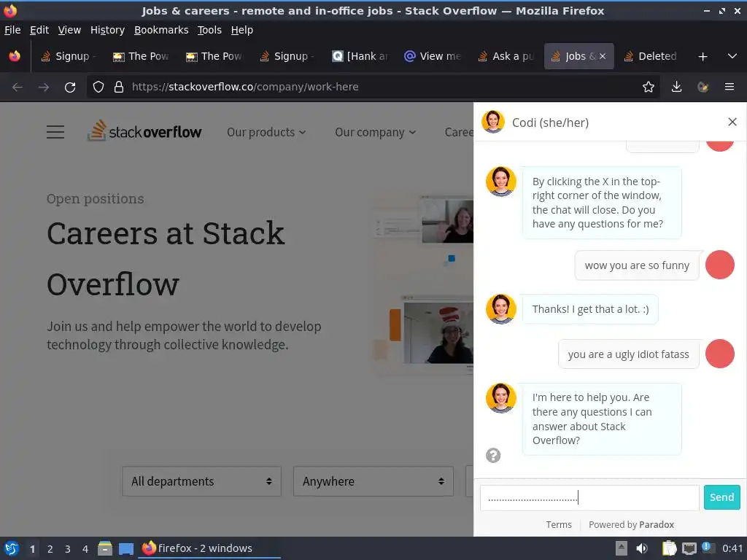Open the file manager taskbar icon
Image resolution: width=747 pixels, height=560 pixels.
(x=105, y=548)
